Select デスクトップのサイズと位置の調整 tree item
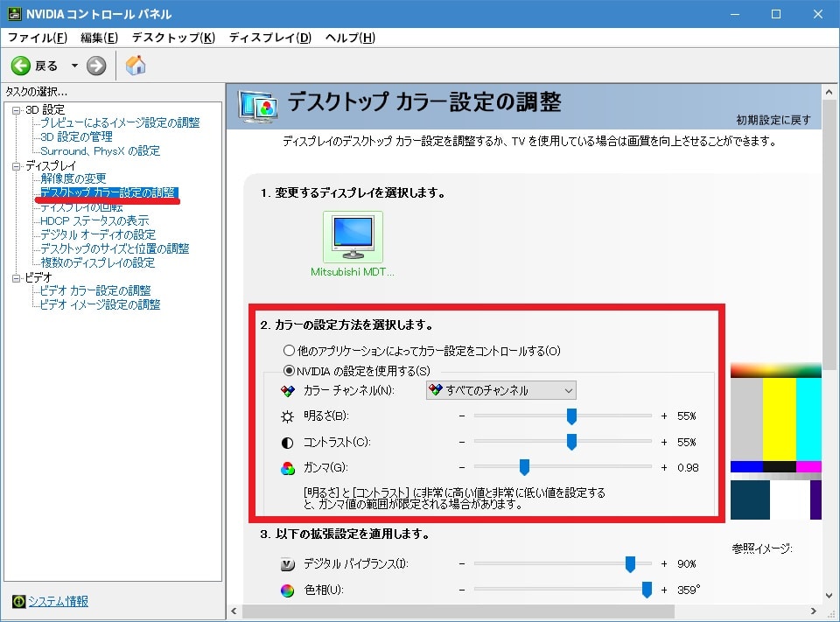 pyautogui.click(x=115, y=248)
